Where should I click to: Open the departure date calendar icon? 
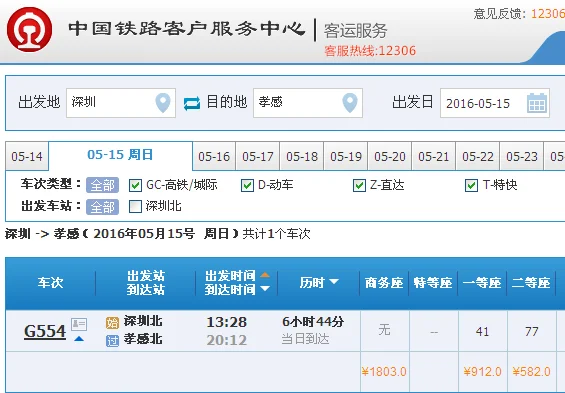coord(537,103)
